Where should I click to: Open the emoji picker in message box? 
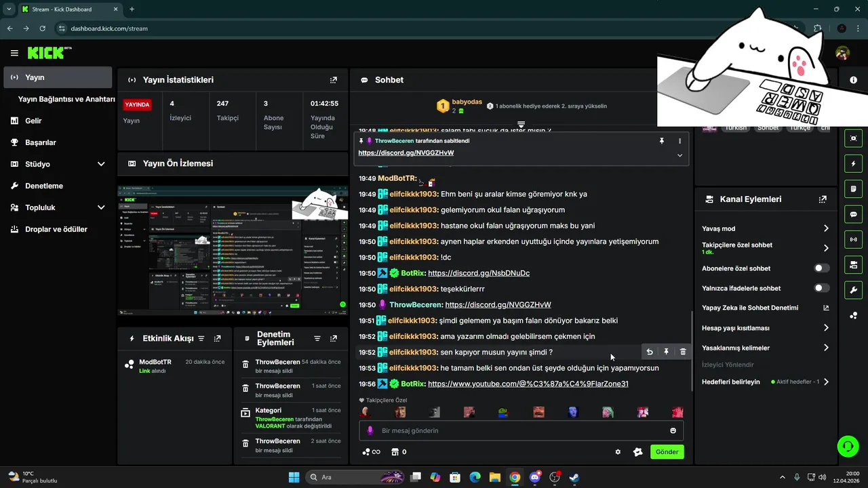click(673, 430)
